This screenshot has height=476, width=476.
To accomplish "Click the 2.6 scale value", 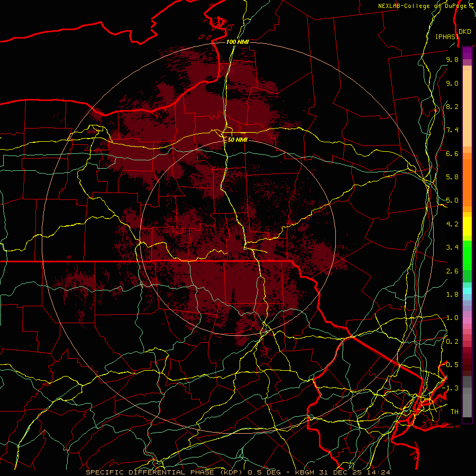I will pos(452,271).
